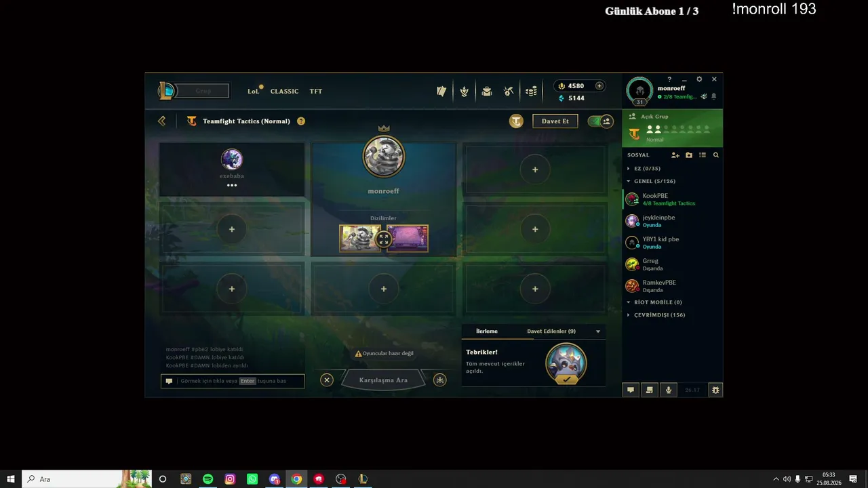Screen dimensions: 868x488
Task: Click the taskbar search box Ara
Action: [x=87, y=479]
